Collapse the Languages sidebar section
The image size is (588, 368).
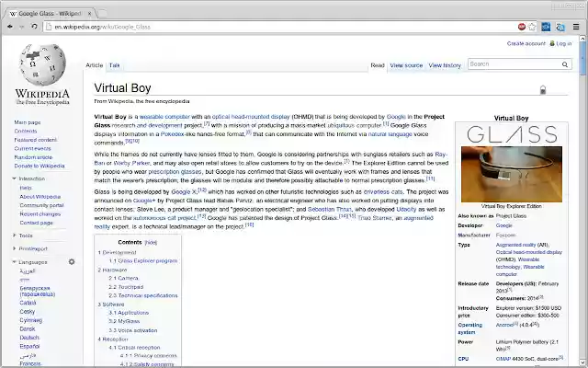tap(14, 261)
